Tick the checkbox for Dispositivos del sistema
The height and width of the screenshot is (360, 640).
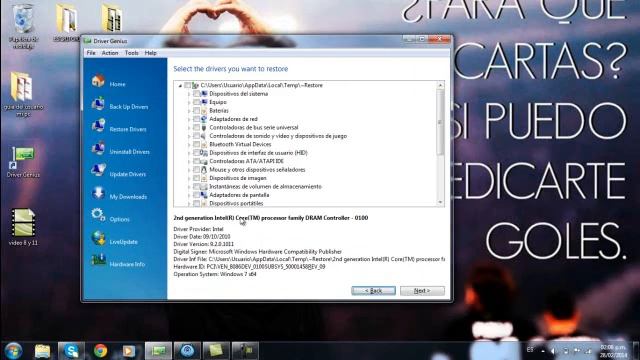pos(197,94)
